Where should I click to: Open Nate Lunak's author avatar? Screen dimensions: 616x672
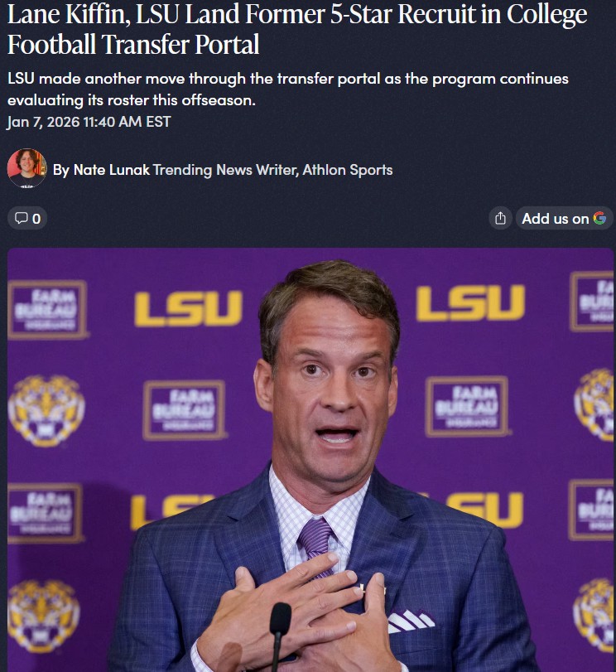[x=26, y=168]
